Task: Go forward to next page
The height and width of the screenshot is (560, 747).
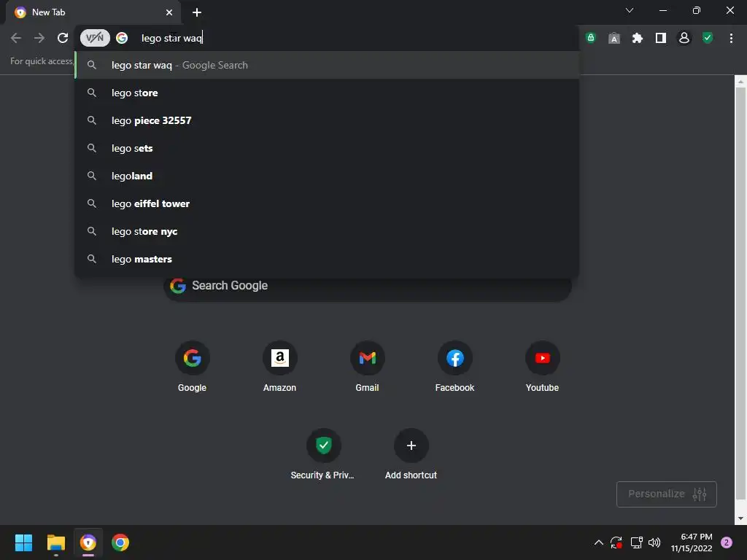Action: pos(39,38)
